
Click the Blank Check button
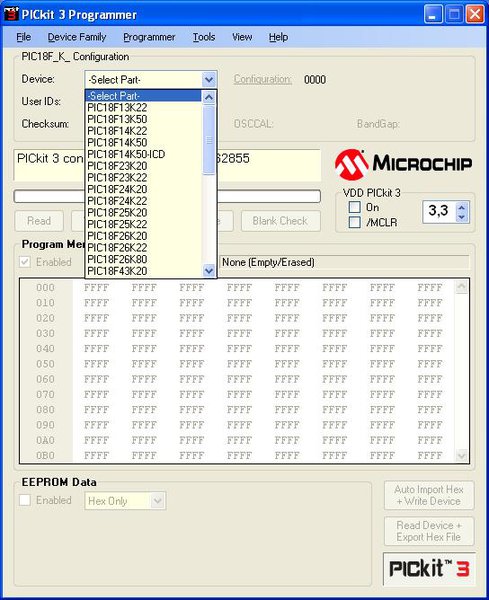click(x=280, y=221)
